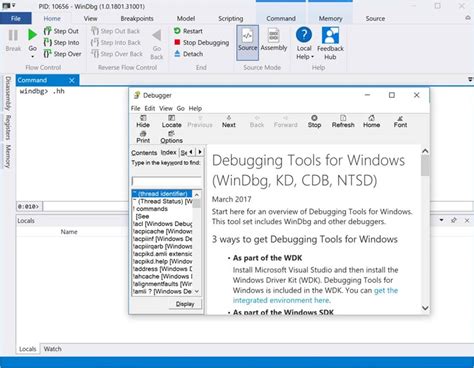Open help viewer Options
Screen dimensions: 474x368
pos(171,137)
